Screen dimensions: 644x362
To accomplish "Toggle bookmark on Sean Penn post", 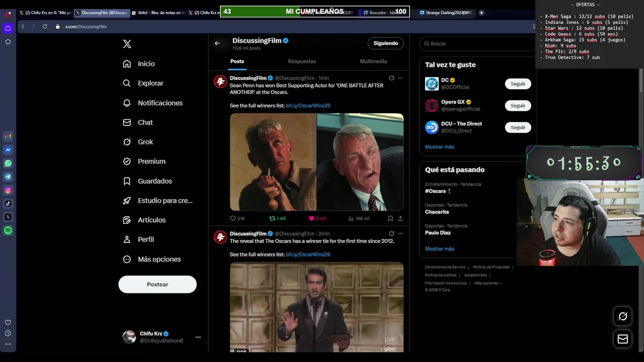I will click(x=390, y=219).
